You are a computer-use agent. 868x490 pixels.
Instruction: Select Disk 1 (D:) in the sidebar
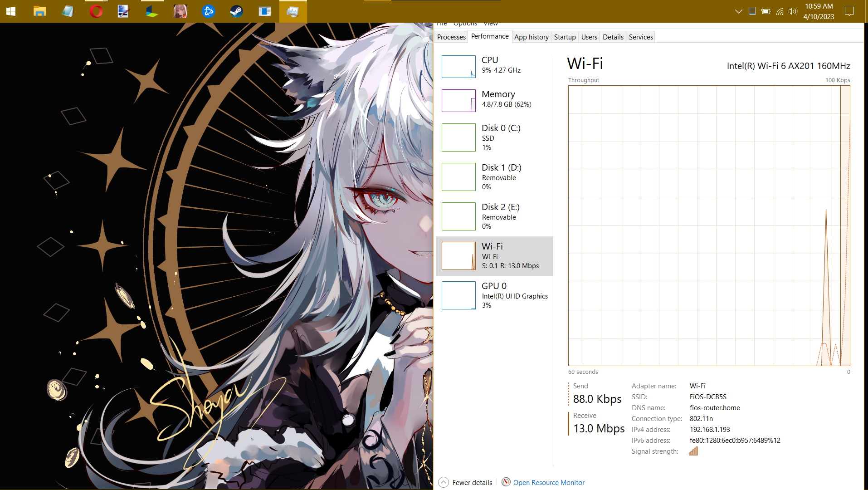pos(494,177)
